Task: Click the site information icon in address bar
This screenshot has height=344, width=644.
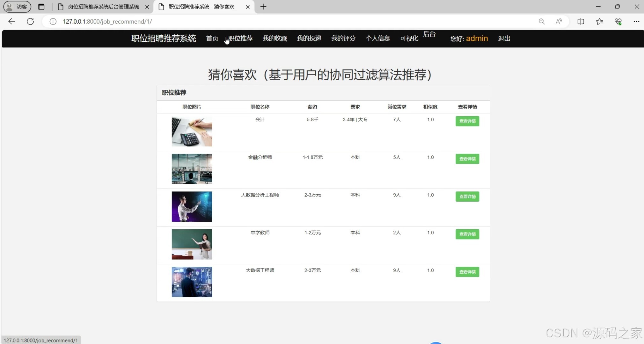Action: (53, 22)
